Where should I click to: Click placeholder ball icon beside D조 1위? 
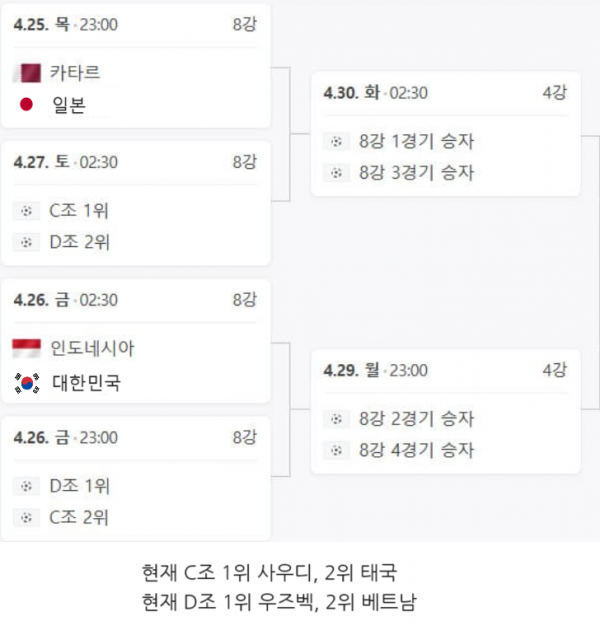[27, 486]
